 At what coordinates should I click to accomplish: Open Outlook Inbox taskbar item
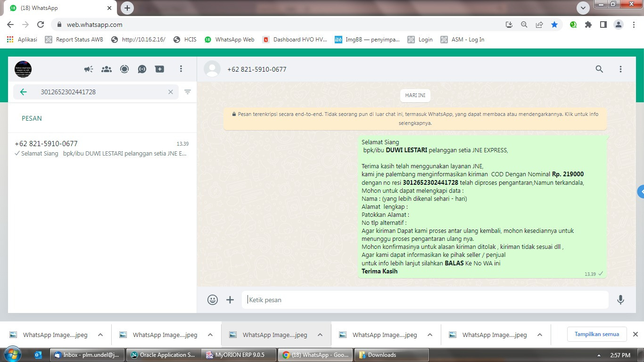tap(87, 355)
